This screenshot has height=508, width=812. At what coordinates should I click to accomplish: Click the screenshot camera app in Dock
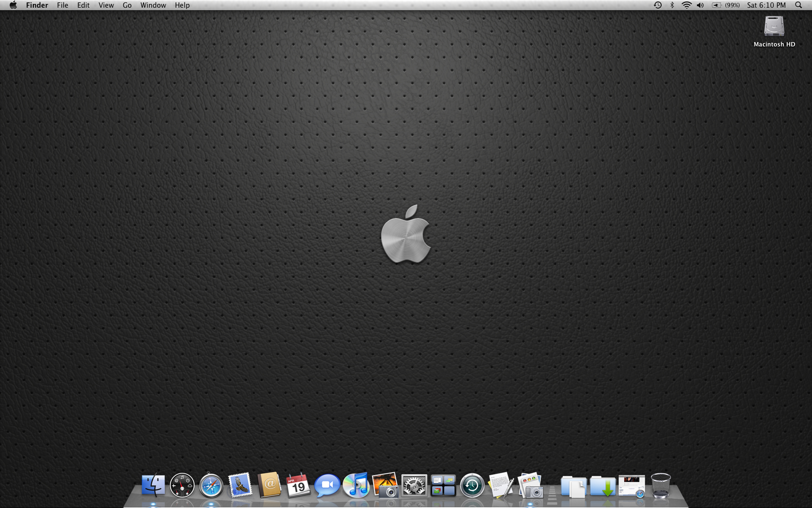coord(530,485)
